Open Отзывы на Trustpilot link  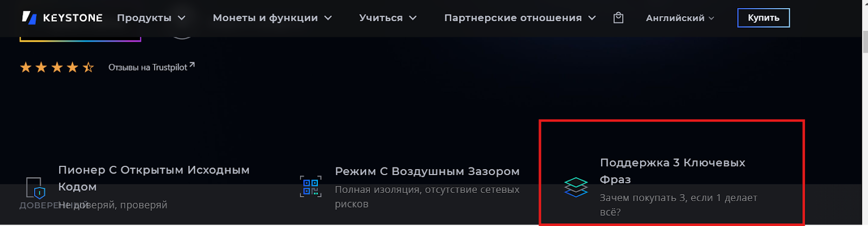point(148,67)
